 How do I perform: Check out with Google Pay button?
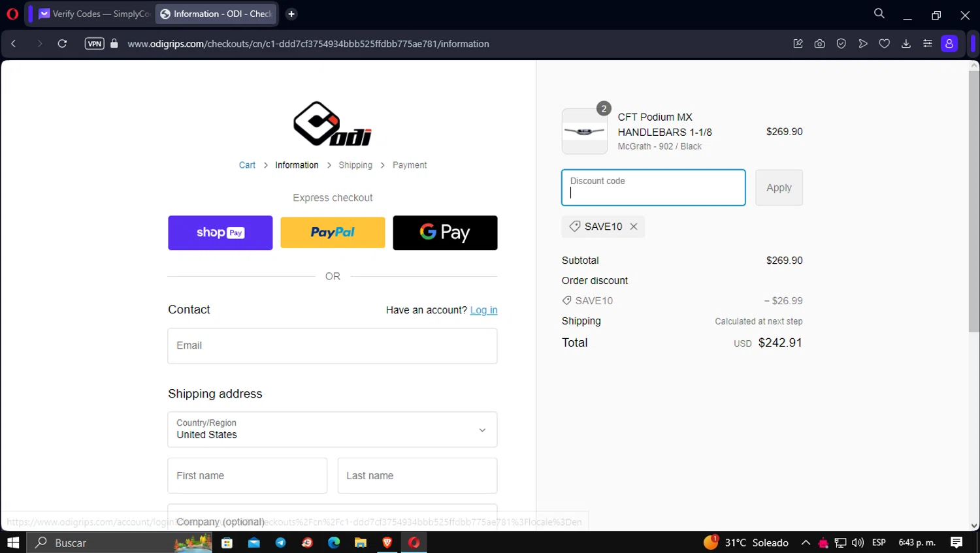pos(445,232)
